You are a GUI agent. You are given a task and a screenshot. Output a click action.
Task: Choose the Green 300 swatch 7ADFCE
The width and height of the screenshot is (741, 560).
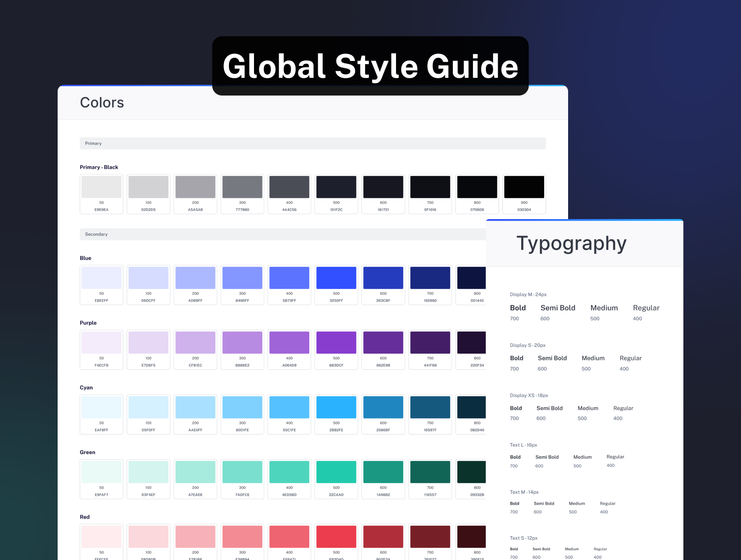pos(242,472)
